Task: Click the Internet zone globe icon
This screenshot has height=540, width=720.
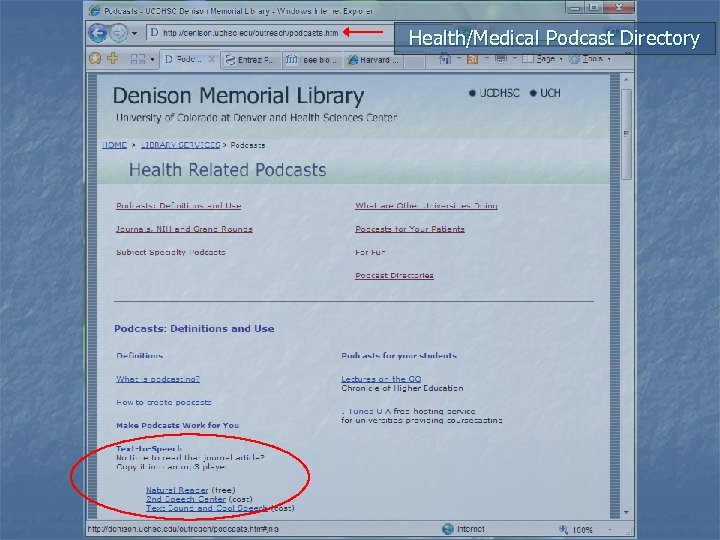Action: click(x=448, y=529)
